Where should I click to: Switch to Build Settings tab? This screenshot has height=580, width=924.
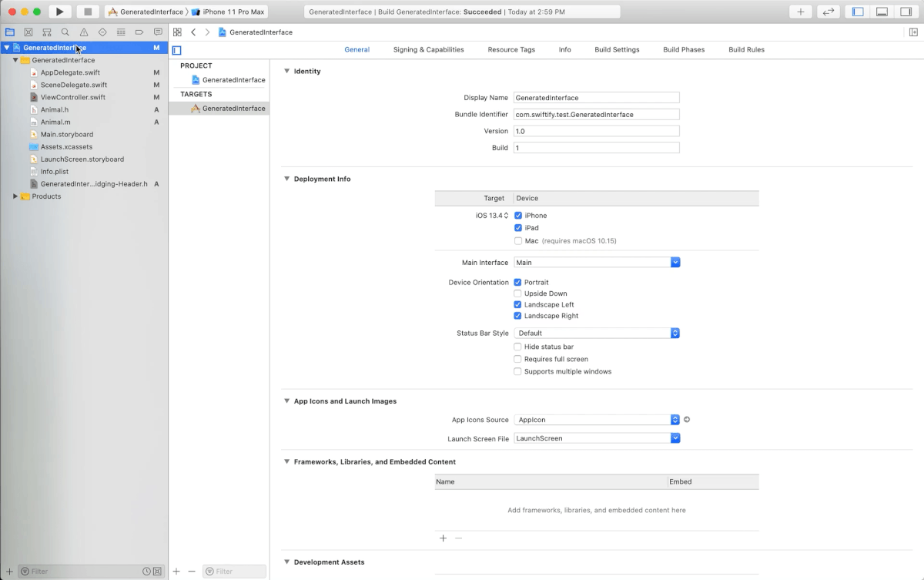[617, 49]
